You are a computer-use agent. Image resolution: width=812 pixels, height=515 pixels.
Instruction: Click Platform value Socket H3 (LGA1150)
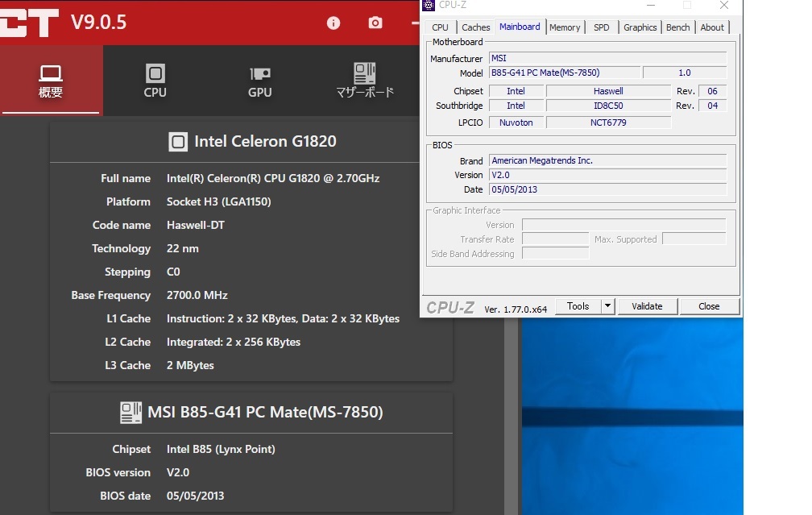click(218, 201)
